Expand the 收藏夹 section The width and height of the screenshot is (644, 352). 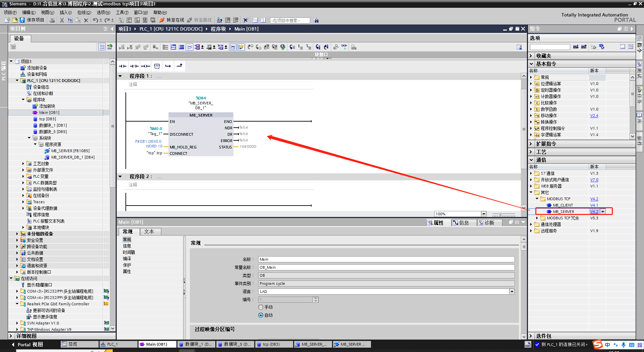[x=531, y=56]
